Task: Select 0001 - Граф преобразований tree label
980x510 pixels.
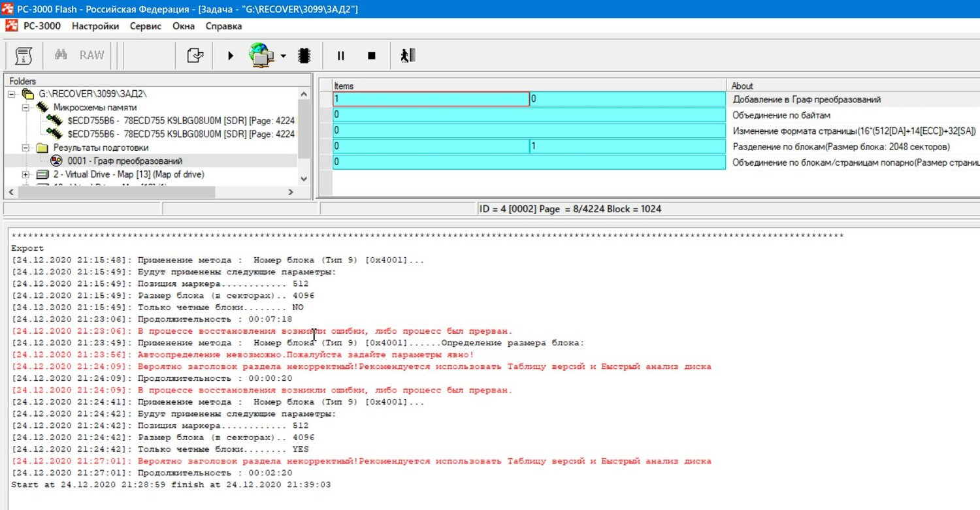Action: [x=125, y=161]
